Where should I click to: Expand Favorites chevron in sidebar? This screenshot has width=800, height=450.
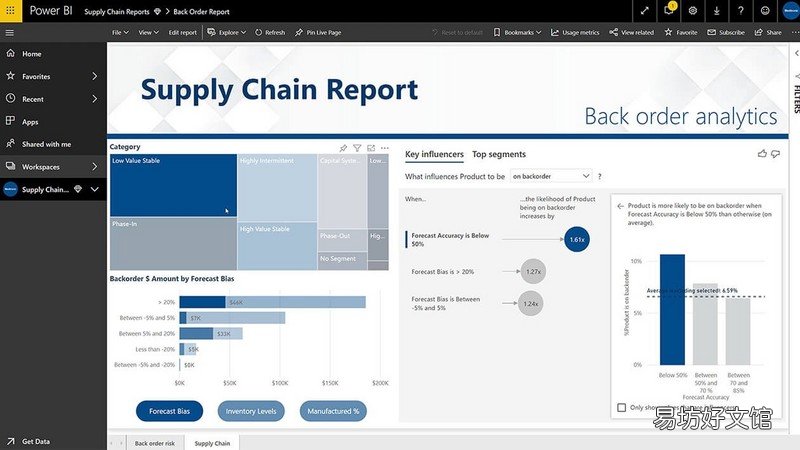tap(95, 76)
